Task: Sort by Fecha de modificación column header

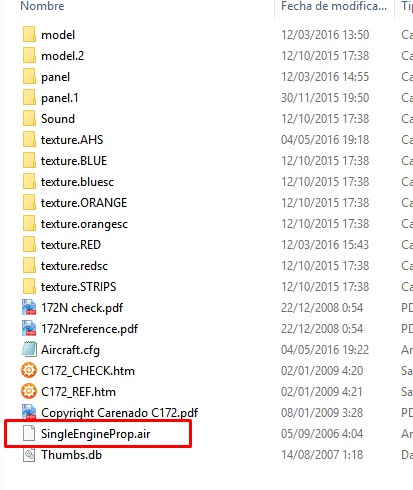Action: tap(334, 6)
